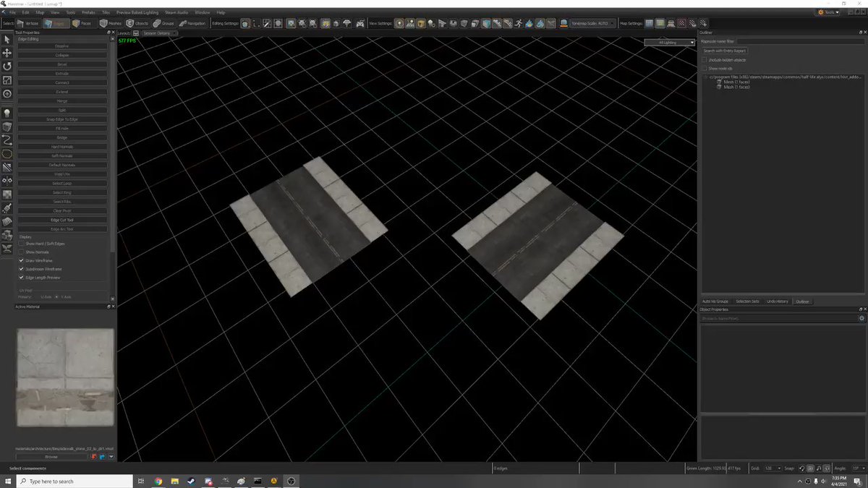The image size is (868, 488).
Task: Open the Tonemap Scale AUTO dropdown
Action: point(592,23)
